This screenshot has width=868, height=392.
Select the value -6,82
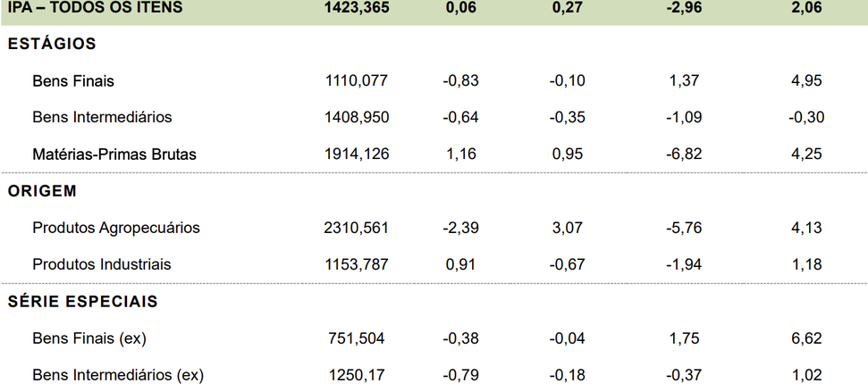click(x=684, y=154)
